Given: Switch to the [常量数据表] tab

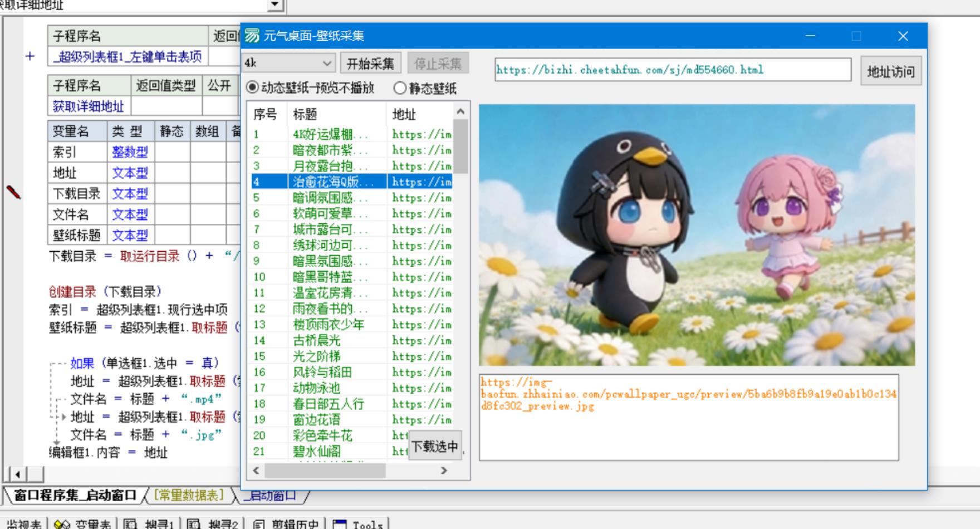Looking at the screenshot, I should point(188,495).
